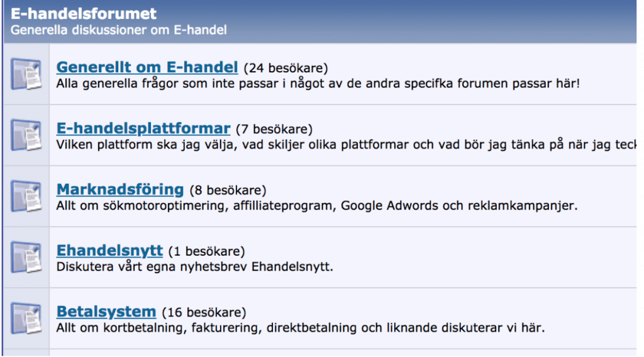Click the "24 besökare" visitor count
Viewport: 644px width, 357px height.
tap(286, 69)
